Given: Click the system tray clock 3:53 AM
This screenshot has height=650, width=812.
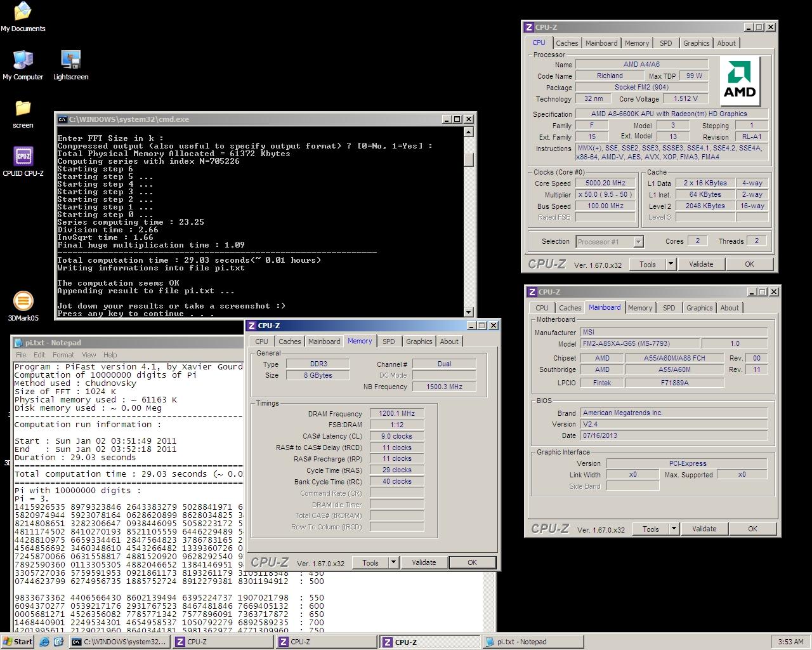Looking at the screenshot, I should tap(790, 642).
